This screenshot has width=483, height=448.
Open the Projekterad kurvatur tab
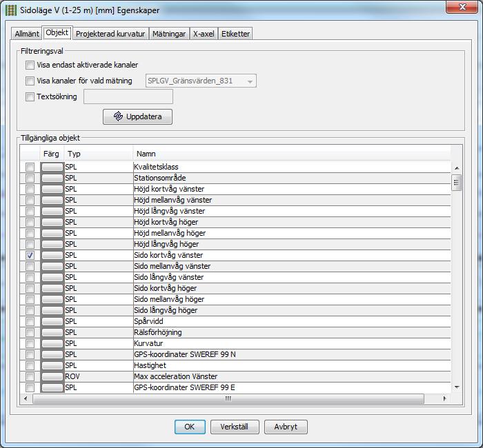pyautogui.click(x=110, y=34)
